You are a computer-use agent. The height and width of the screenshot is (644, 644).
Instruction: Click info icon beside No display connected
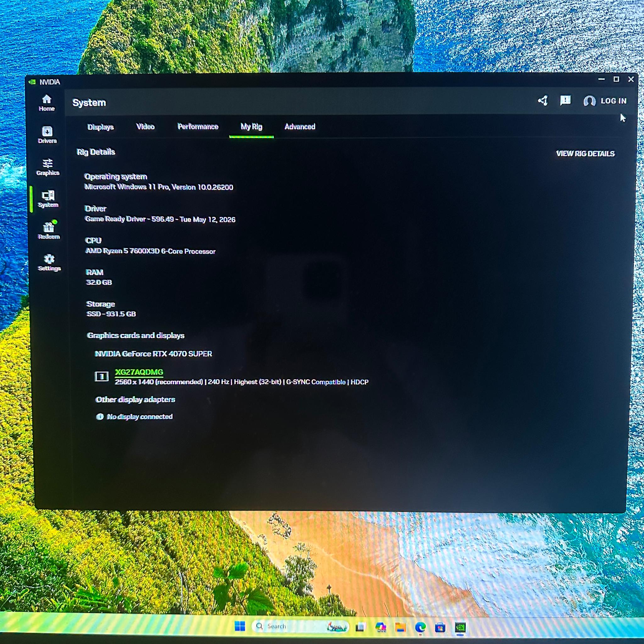pos(100,417)
